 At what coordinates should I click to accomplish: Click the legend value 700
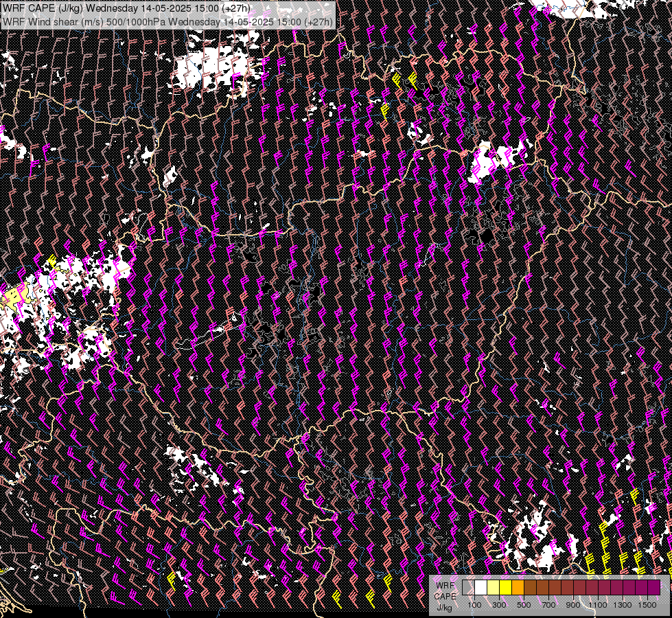pos(548,605)
